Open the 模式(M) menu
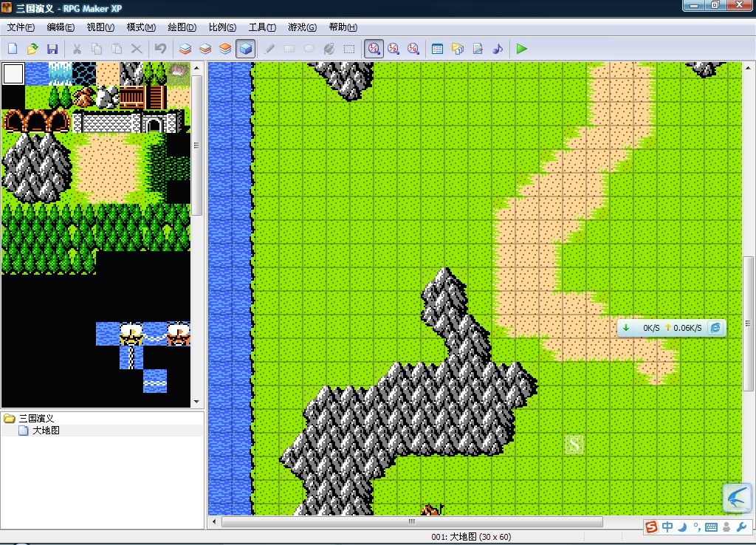This screenshot has height=545, width=756. [141, 27]
